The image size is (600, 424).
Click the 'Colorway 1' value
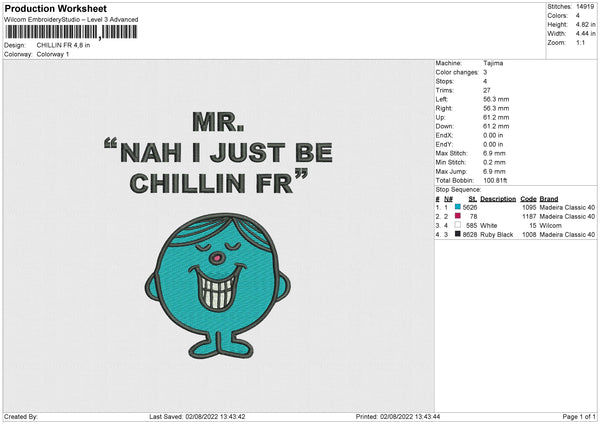(x=53, y=54)
